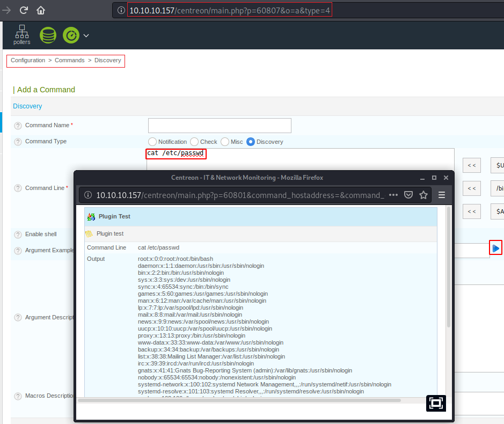Screen dimensions: 504x424
Task: Open the $A macros dropdown
Action: [x=498, y=211]
